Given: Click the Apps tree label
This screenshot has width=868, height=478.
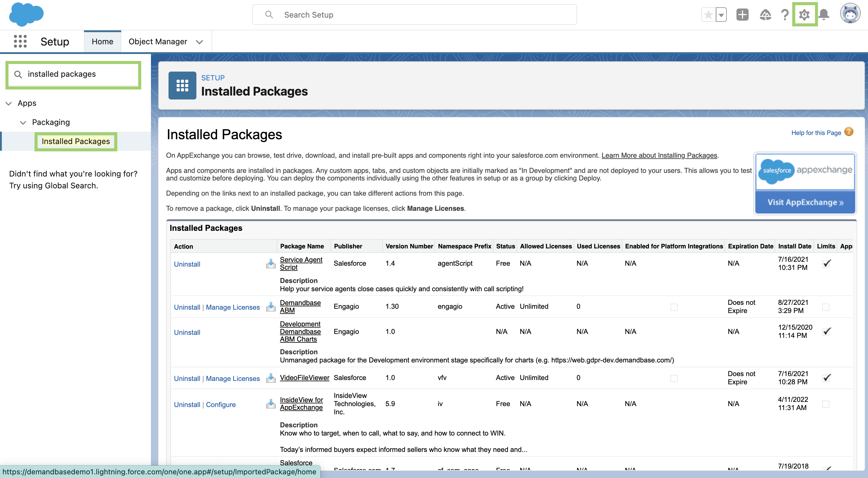Looking at the screenshot, I should tap(27, 103).
